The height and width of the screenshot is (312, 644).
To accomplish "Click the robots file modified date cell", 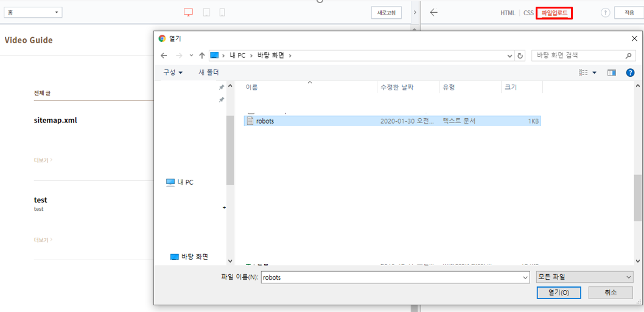I will [407, 121].
